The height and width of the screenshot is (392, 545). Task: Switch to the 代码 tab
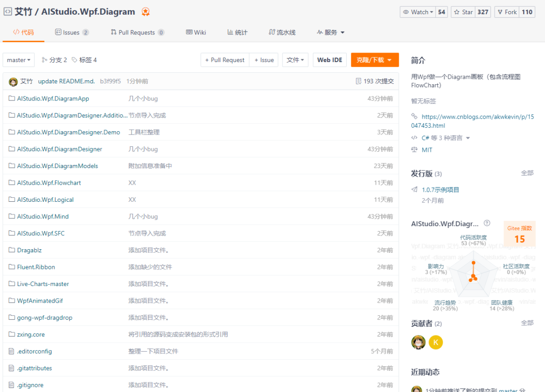23,32
